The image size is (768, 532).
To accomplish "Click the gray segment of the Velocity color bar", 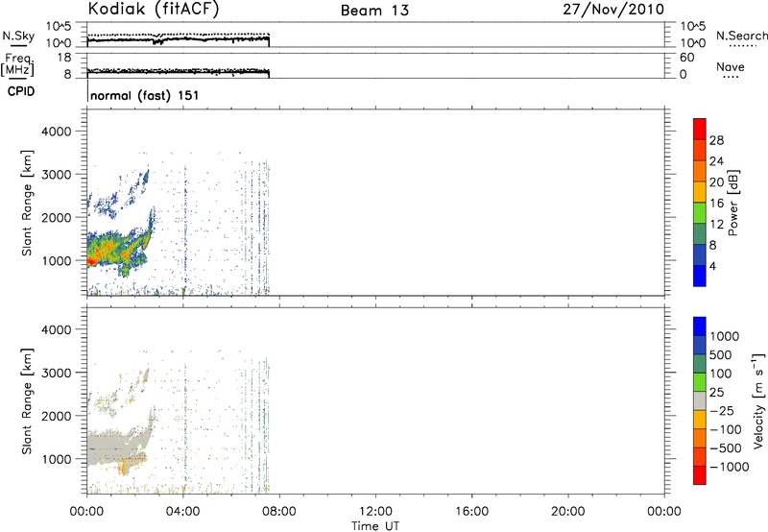I will point(700,401).
